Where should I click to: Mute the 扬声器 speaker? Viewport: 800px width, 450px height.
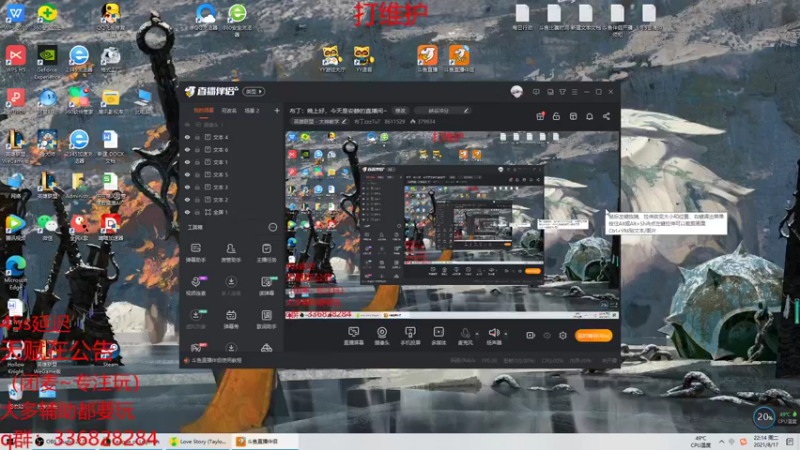[493, 336]
